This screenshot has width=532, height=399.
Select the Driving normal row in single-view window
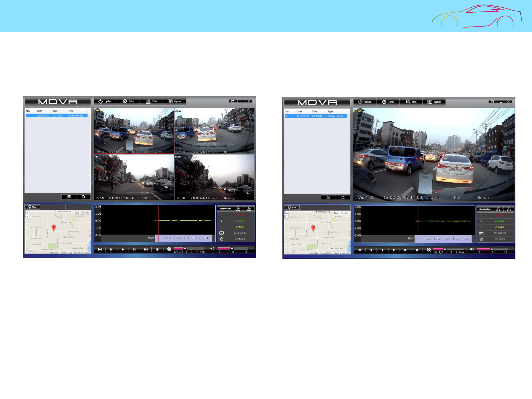316,116
